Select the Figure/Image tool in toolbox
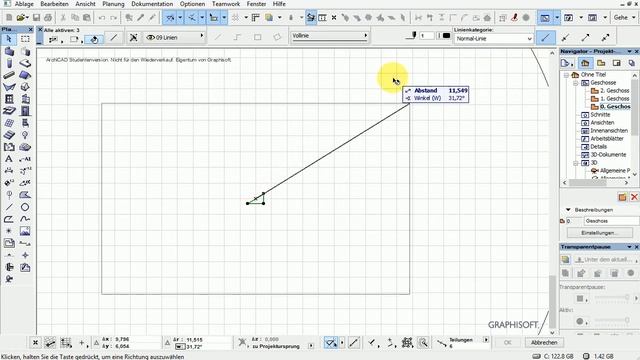 tap(25, 231)
